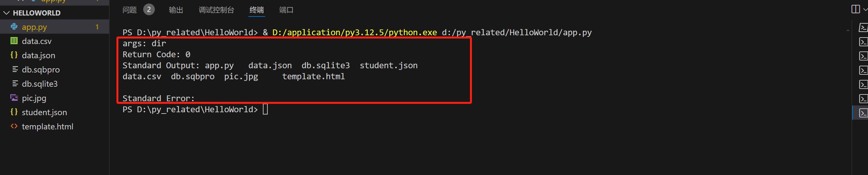Click the Python icon beside app.py
The height and width of the screenshot is (175, 868).
pyautogui.click(x=14, y=26)
